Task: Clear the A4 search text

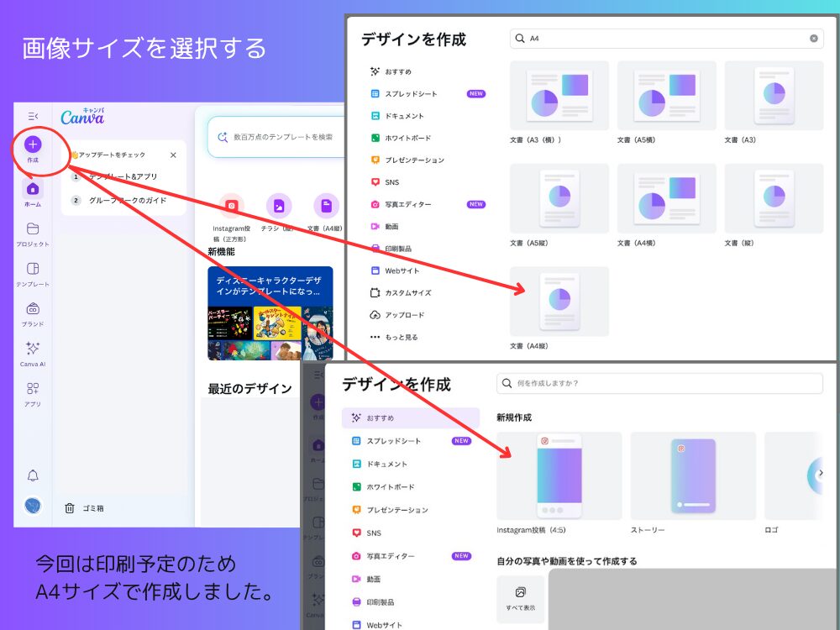Action: [x=814, y=38]
